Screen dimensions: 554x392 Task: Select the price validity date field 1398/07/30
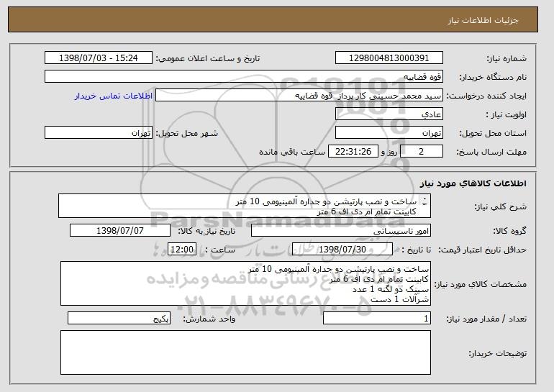[x=342, y=250]
